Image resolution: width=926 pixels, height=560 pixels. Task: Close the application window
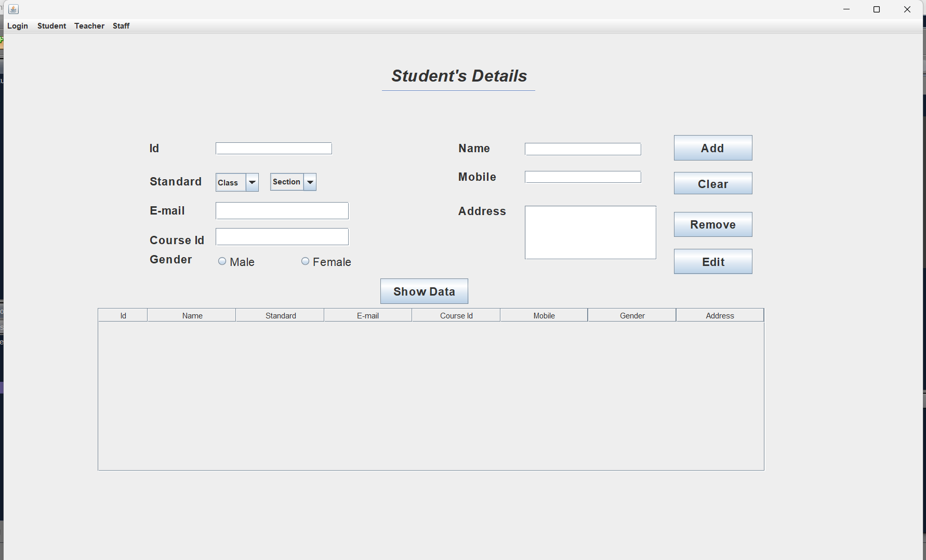click(907, 9)
